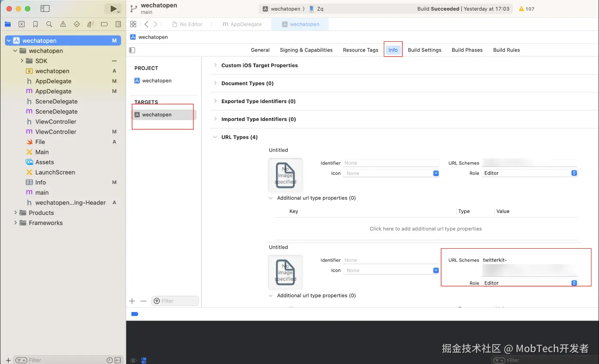Image resolution: width=599 pixels, height=364 pixels.
Task: Open the related items grid icon
Action: [133, 24]
